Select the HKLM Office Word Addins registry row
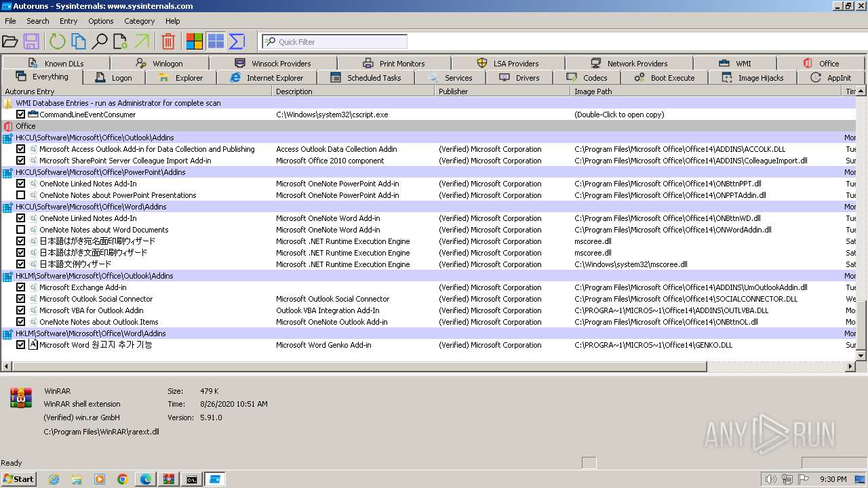868x488 pixels. click(x=429, y=333)
